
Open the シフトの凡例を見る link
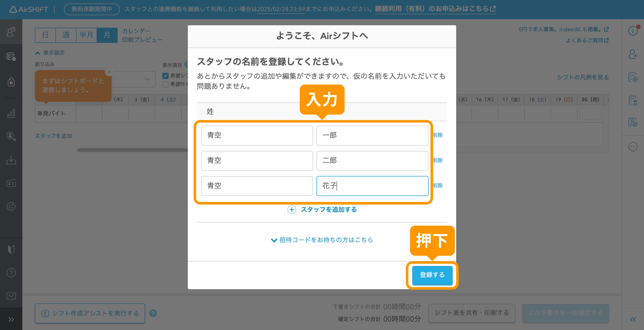click(x=583, y=77)
